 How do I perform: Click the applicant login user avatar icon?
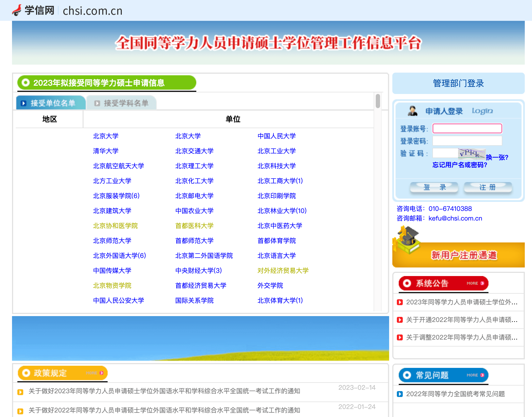pos(413,111)
